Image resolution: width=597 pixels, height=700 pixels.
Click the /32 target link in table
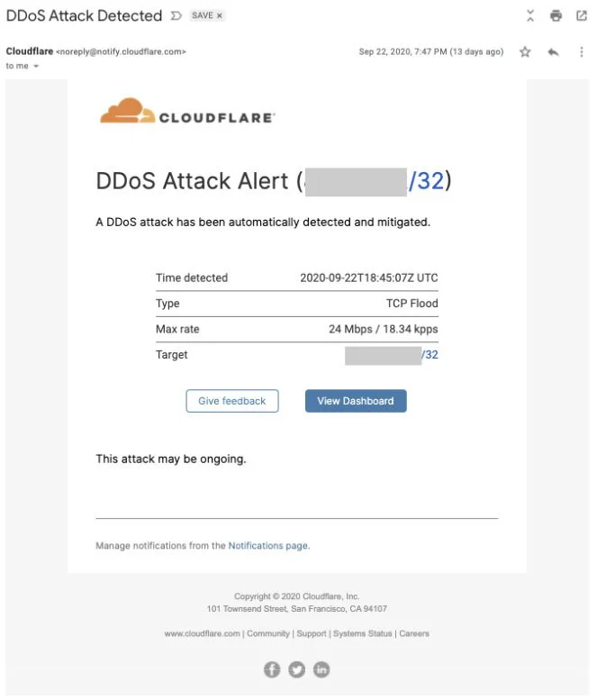point(430,355)
